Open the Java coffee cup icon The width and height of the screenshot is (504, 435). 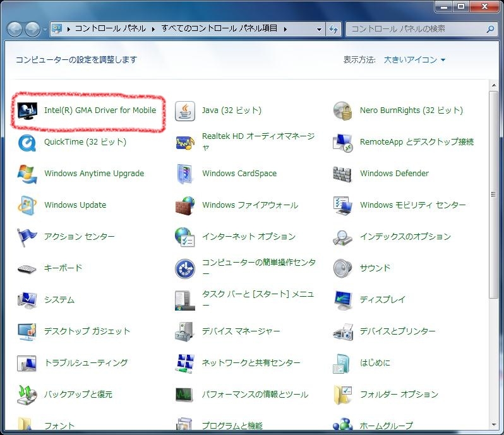coord(185,111)
